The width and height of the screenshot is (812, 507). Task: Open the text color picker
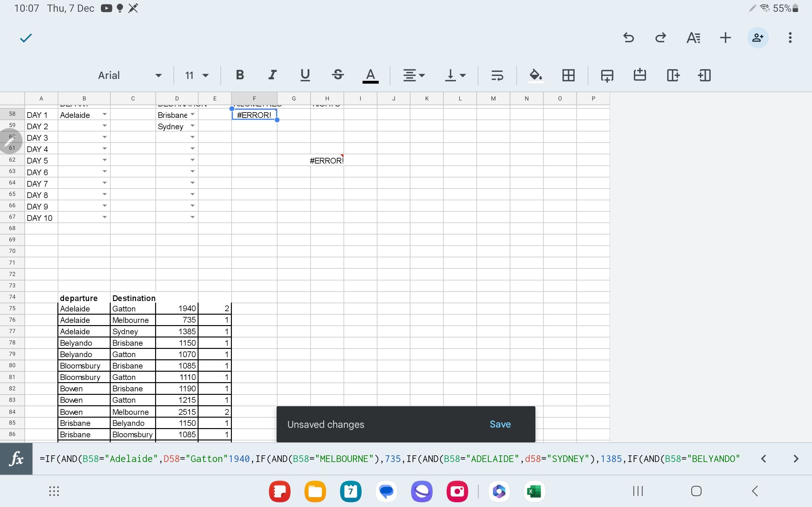[x=370, y=75]
